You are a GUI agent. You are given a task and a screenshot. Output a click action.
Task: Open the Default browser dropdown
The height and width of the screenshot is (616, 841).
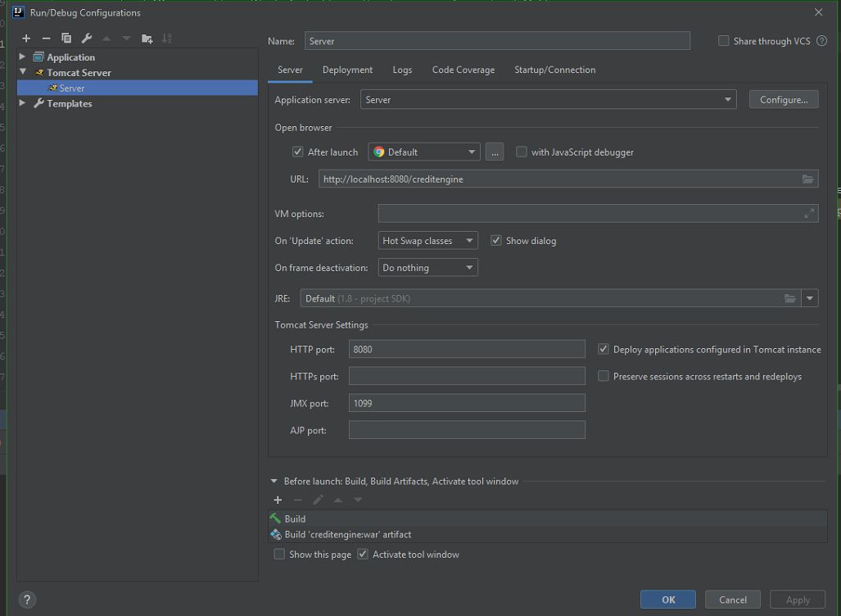point(423,152)
